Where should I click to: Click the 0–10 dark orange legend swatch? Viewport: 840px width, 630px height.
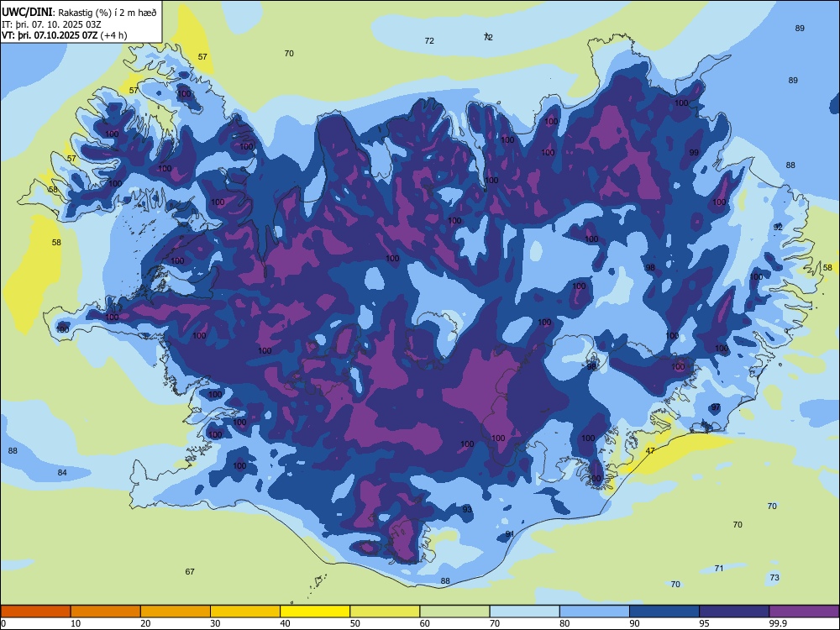(x=35, y=612)
